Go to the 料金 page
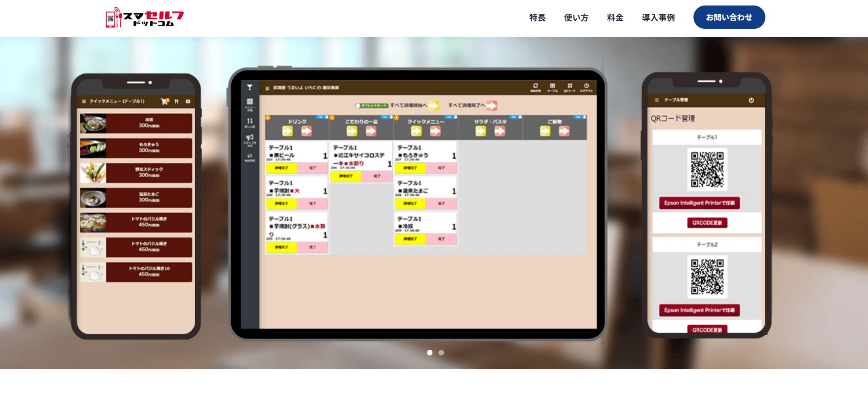 [615, 17]
